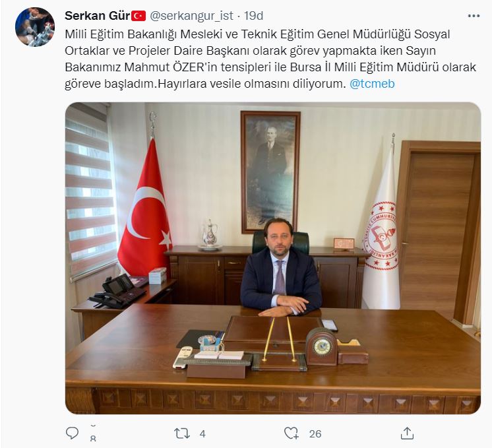This screenshot has width=492, height=448.
Task: Open the @serkangur_ist handle
Action: [x=191, y=16]
